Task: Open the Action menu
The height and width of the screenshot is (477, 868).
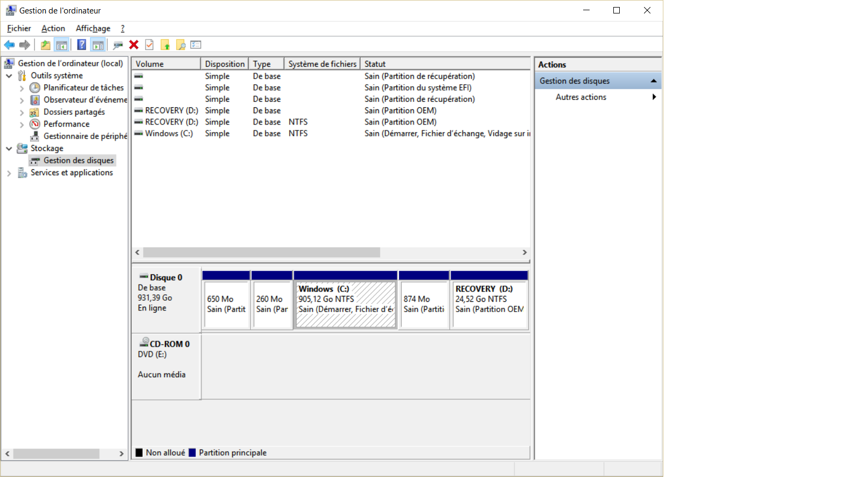Action: [x=53, y=29]
